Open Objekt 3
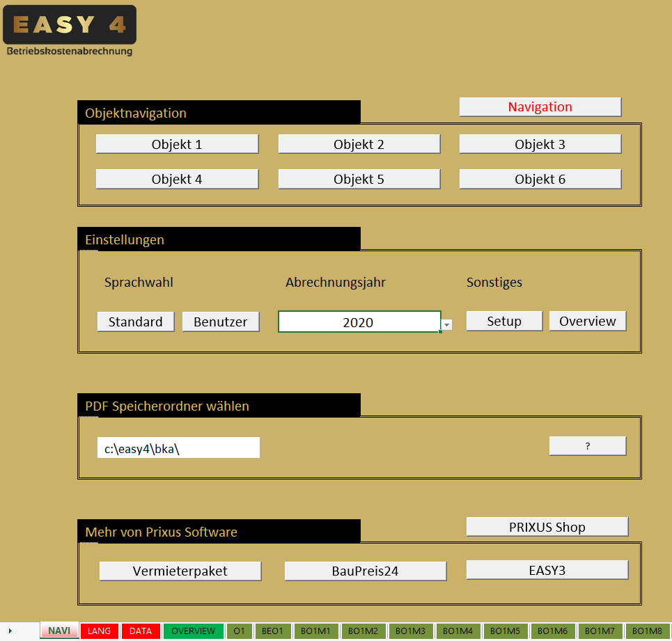The width and height of the screenshot is (672, 641). tap(540, 143)
